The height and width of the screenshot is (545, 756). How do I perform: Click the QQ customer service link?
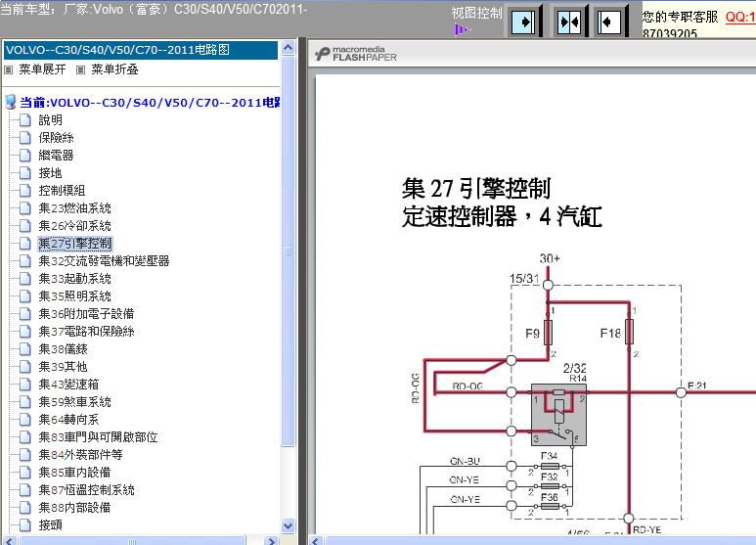pos(740,17)
